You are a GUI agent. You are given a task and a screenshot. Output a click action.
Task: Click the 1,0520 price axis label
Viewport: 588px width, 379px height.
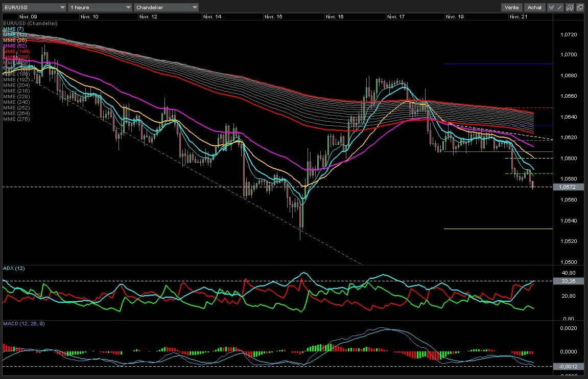point(569,241)
